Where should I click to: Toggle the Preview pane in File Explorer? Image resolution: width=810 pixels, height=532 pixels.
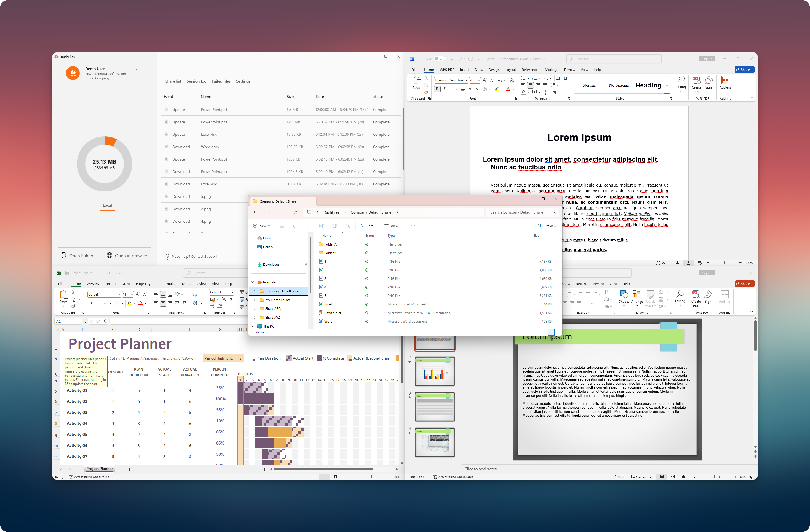tap(547, 226)
